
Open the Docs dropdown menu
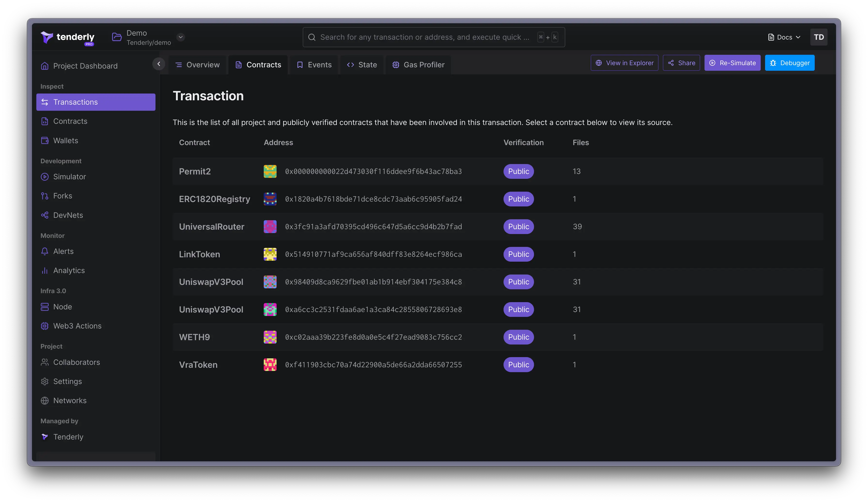pyautogui.click(x=784, y=37)
